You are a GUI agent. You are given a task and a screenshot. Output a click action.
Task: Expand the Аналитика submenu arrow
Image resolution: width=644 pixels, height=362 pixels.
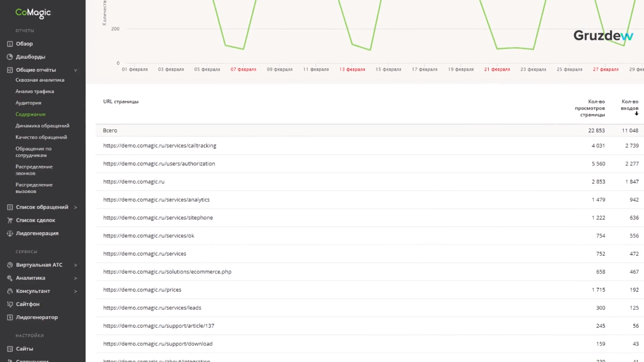[75, 278]
